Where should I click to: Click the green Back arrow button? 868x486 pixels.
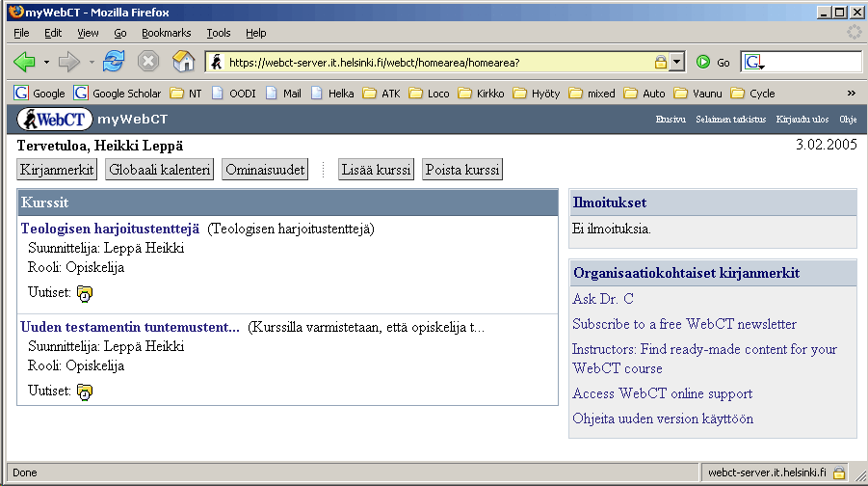pos(24,62)
